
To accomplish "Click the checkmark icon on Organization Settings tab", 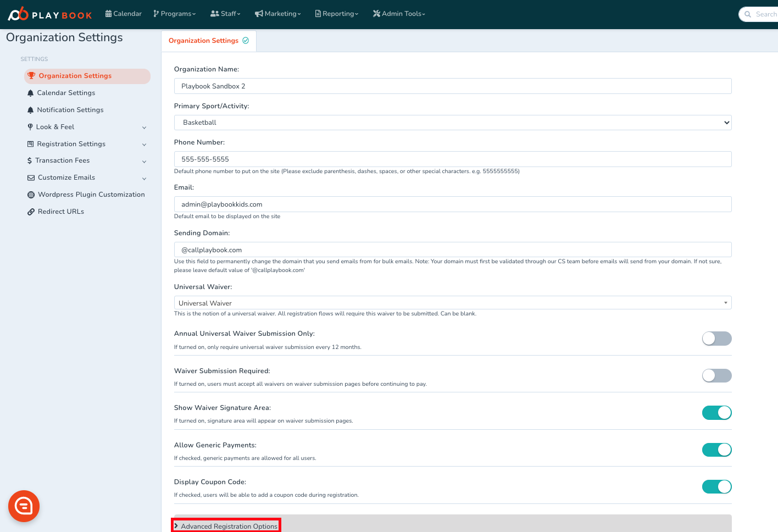I will [x=246, y=41].
